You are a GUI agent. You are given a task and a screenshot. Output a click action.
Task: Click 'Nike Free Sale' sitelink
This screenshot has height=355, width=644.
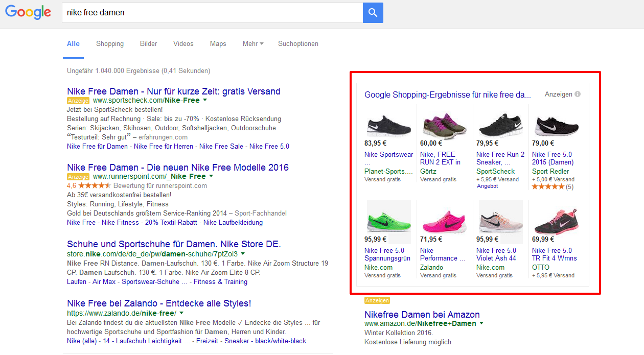pos(221,147)
